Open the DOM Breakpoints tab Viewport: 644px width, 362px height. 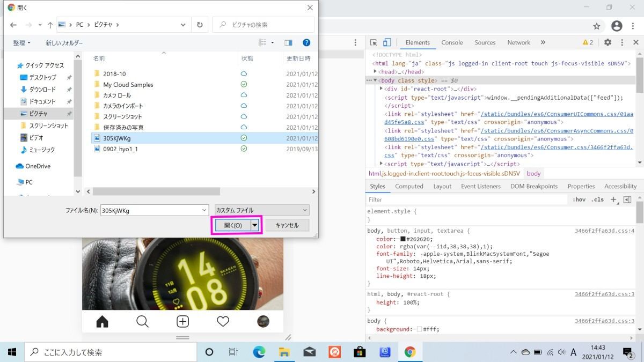pyautogui.click(x=533, y=186)
